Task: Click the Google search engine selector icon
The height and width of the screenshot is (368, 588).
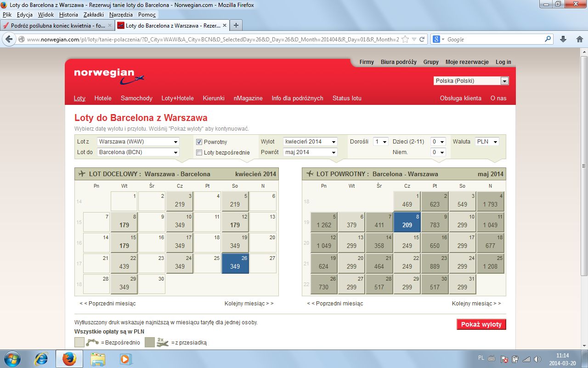Action: tap(439, 39)
